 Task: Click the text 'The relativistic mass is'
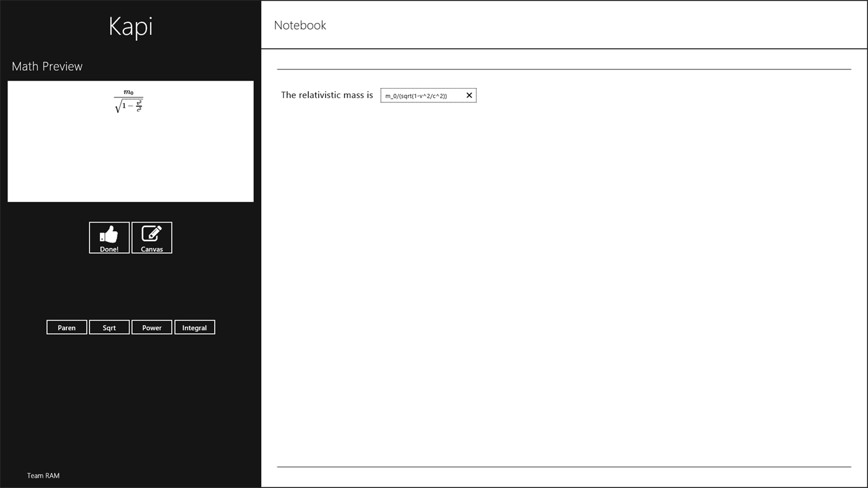click(327, 94)
